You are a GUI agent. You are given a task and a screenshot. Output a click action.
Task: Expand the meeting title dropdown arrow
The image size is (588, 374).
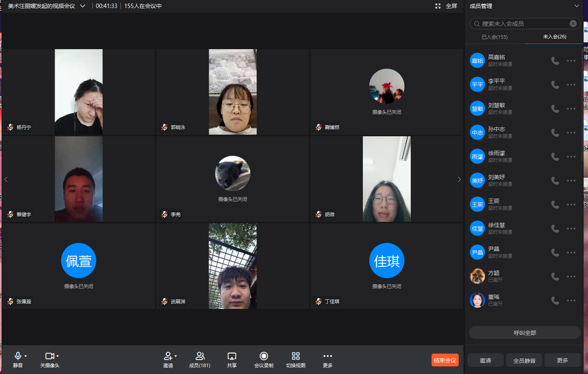83,6
